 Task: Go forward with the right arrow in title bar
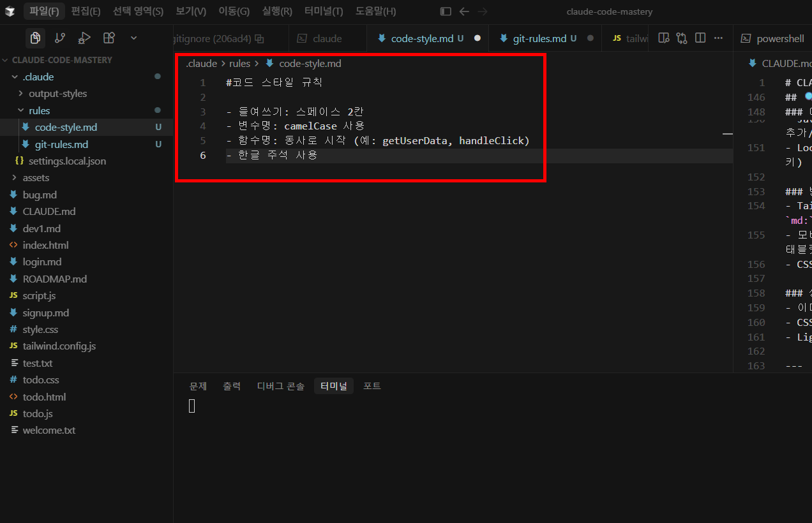483,11
